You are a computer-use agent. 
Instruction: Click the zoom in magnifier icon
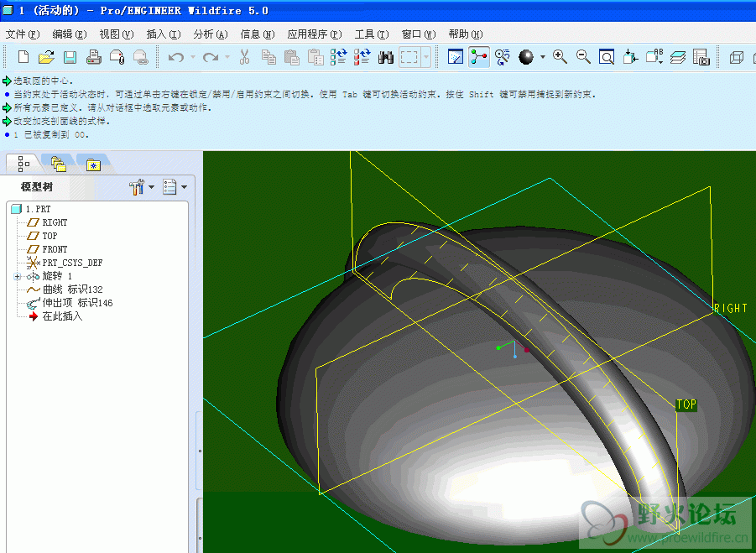point(560,57)
